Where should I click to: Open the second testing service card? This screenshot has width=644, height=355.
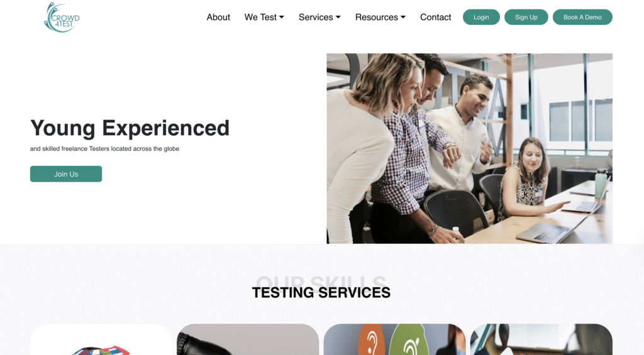248,339
